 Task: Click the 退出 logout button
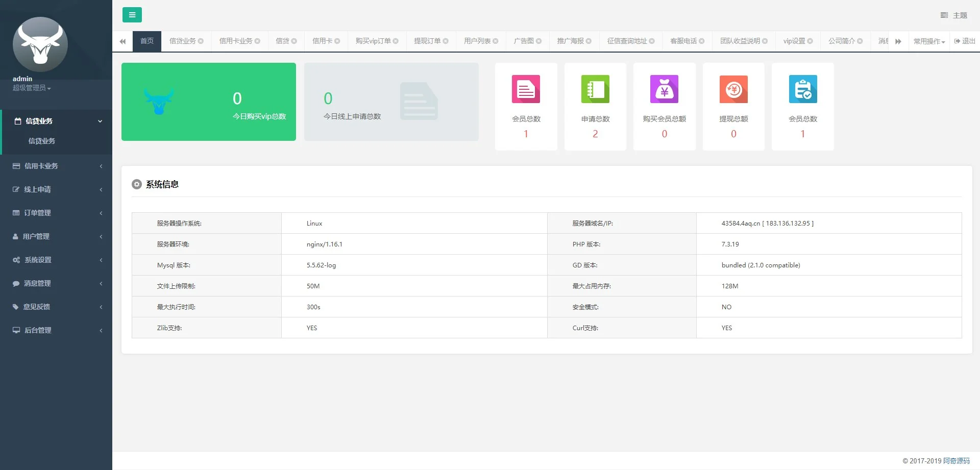[x=965, y=41]
